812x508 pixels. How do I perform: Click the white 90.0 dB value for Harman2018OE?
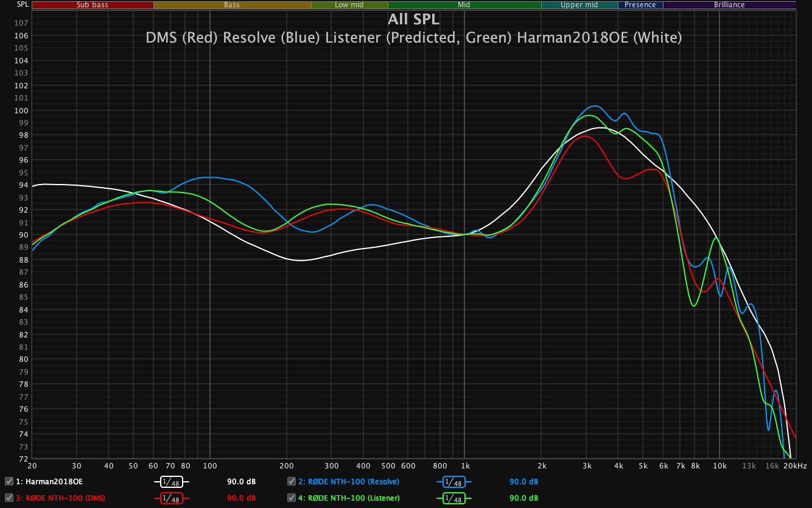(x=241, y=482)
